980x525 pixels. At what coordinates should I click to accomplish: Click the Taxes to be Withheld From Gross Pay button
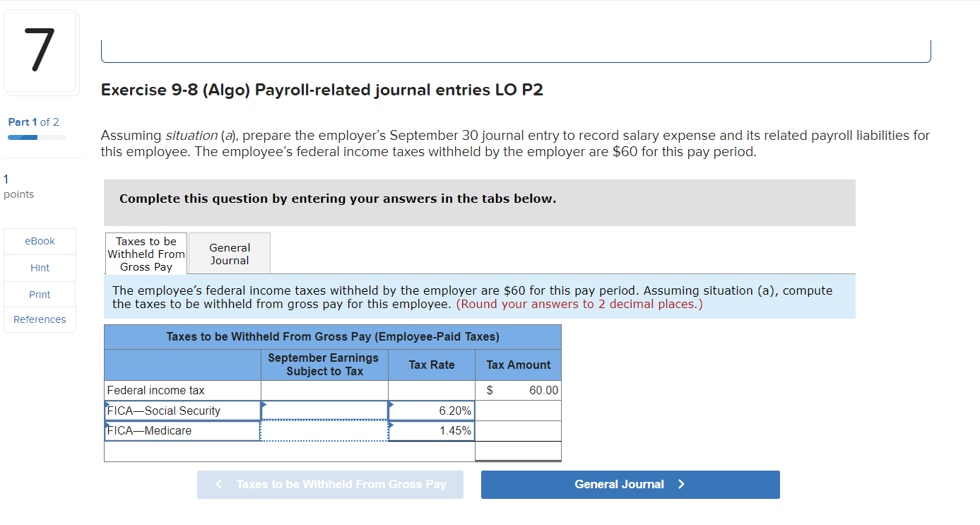[x=330, y=485]
